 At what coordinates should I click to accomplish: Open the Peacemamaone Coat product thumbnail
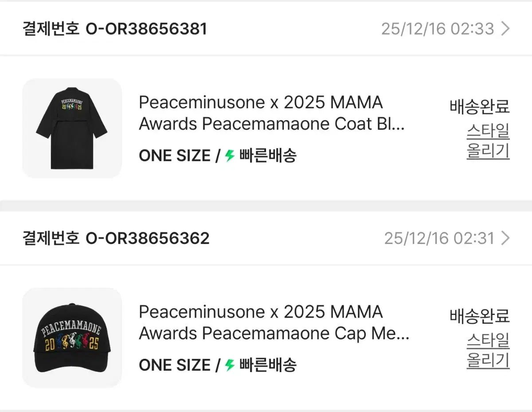point(72,128)
